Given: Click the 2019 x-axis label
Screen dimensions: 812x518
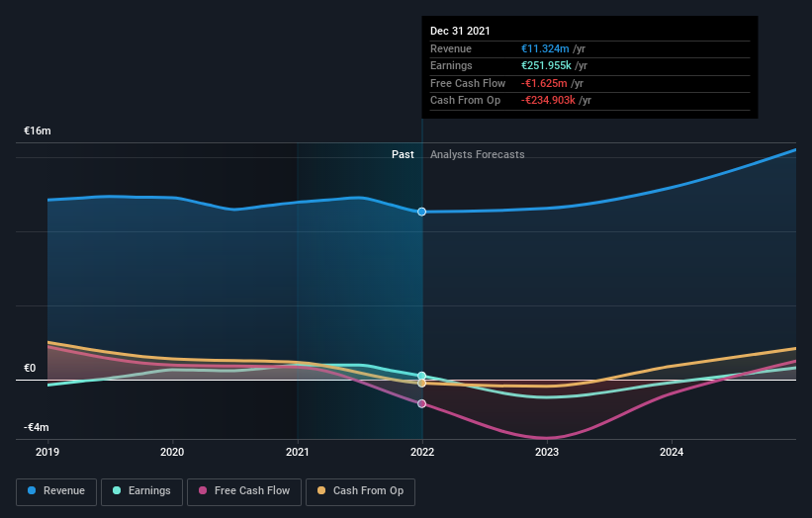Looking at the screenshot, I should tap(47, 453).
